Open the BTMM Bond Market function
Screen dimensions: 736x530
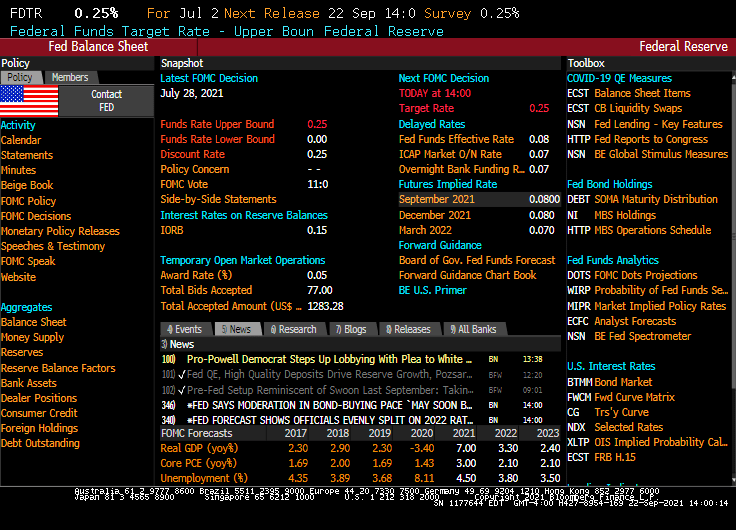(x=609, y=382)
